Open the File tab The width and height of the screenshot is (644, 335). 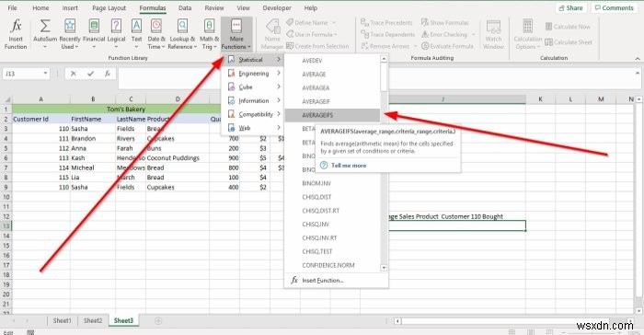pos(12,7)
